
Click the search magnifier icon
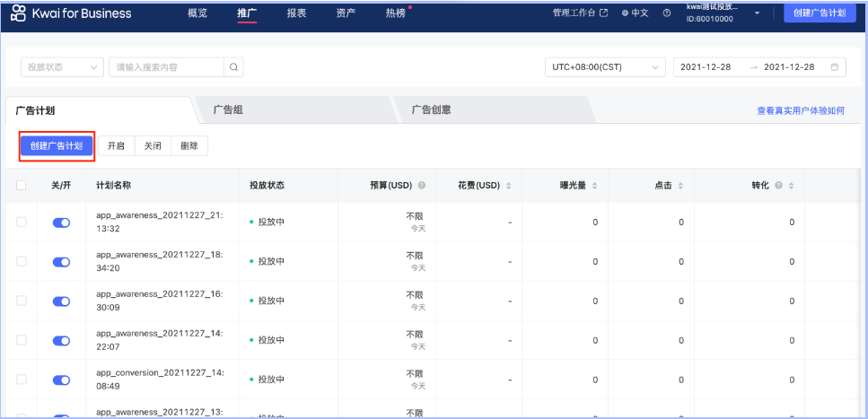(233, 67)
